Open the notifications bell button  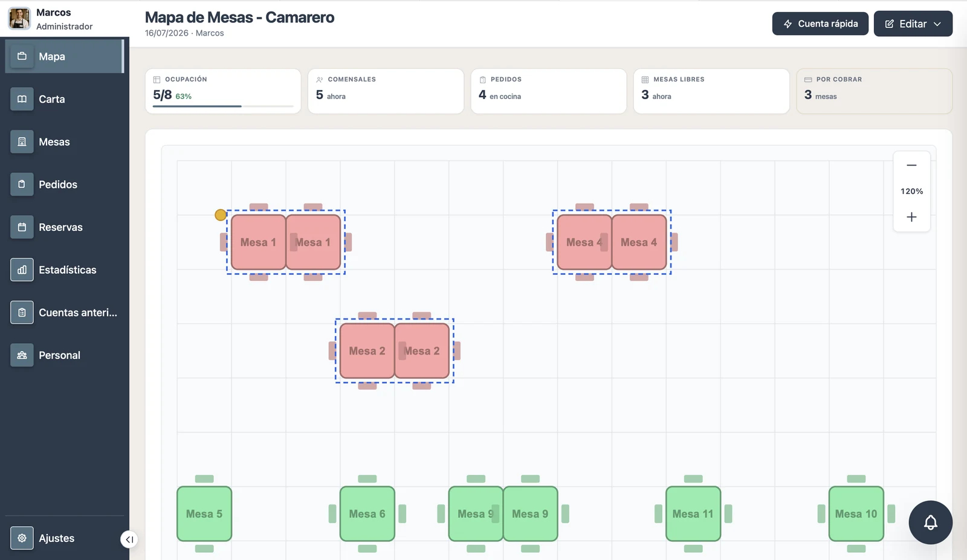pos(930,523)
